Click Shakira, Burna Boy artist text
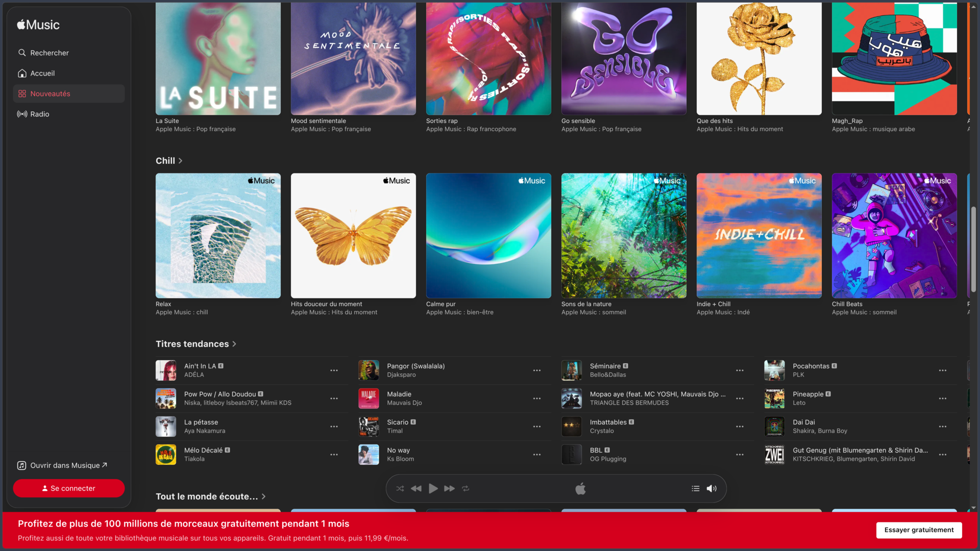This screenshot has width=980, height=551. coord(820,431)
